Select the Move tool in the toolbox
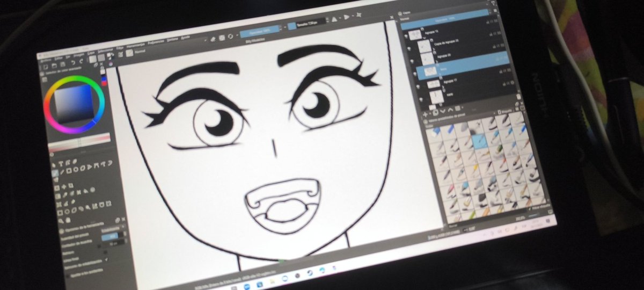The height and width of the screenshot is (290, 644). 64,186
